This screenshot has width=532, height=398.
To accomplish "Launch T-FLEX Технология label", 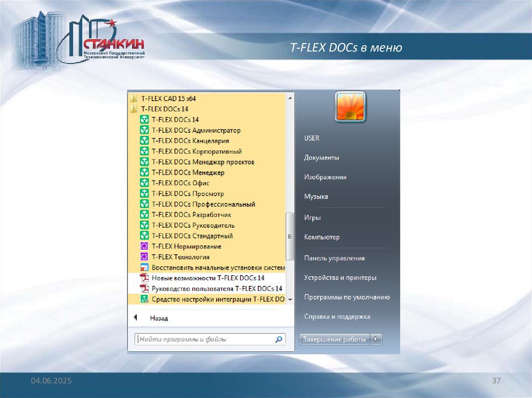I will click(180, 257).
